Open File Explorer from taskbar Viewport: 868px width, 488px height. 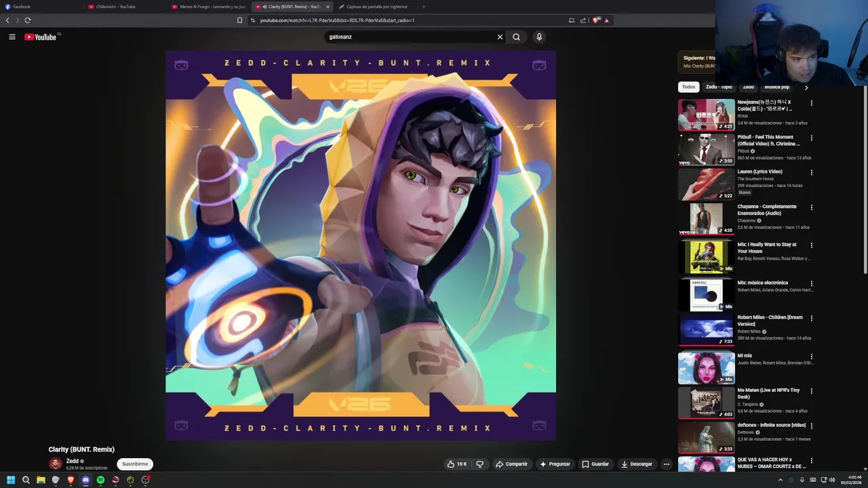tap(41, 480)
